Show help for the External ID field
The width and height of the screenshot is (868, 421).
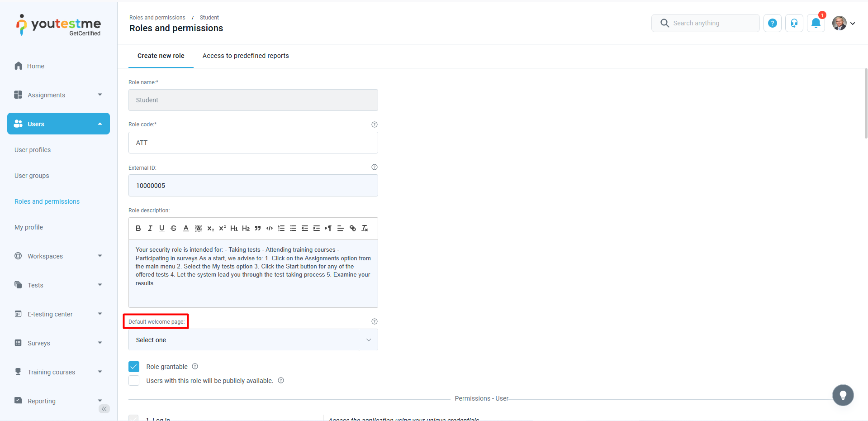375,167
